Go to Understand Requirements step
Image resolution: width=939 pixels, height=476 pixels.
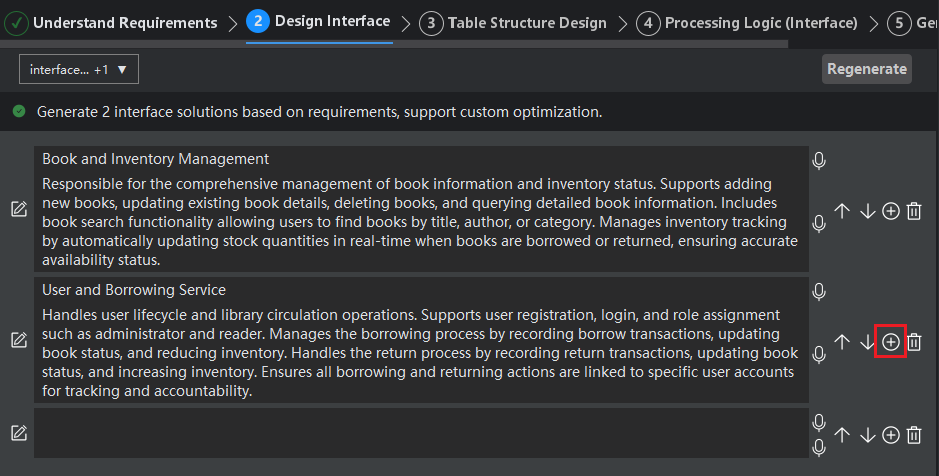(x=112, y=22)
